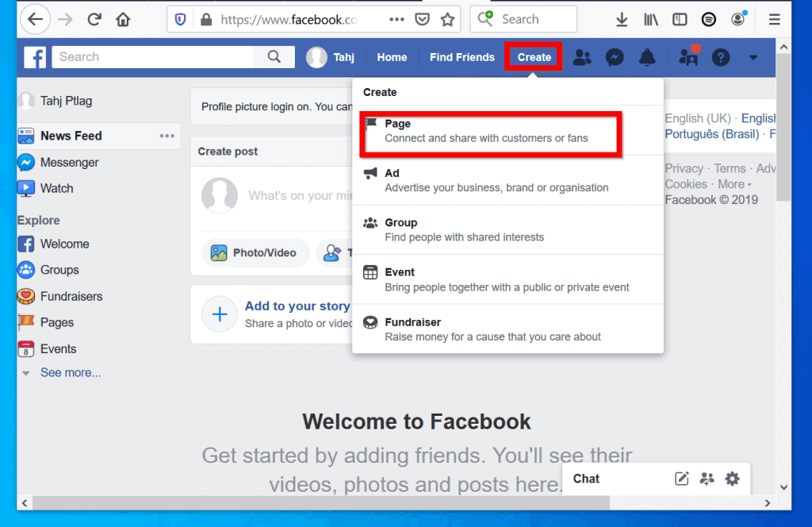
Task: Select English (UK) language
Action: [x=698, y=118]
